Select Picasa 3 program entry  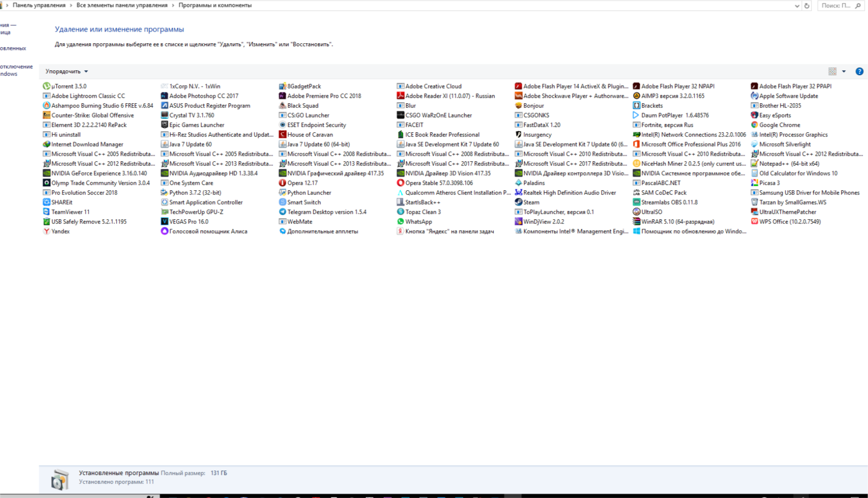click(766, 183)
